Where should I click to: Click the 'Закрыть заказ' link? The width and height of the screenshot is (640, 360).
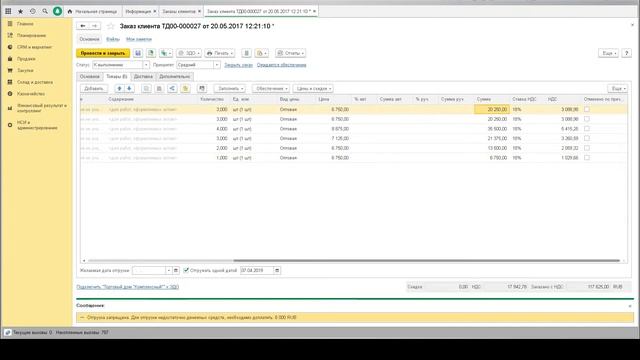pos(238,65)
